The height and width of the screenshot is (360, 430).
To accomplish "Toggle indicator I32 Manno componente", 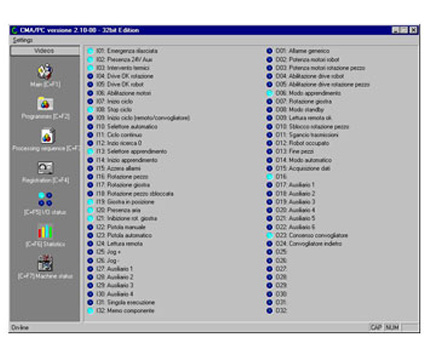I will [90, 311].
